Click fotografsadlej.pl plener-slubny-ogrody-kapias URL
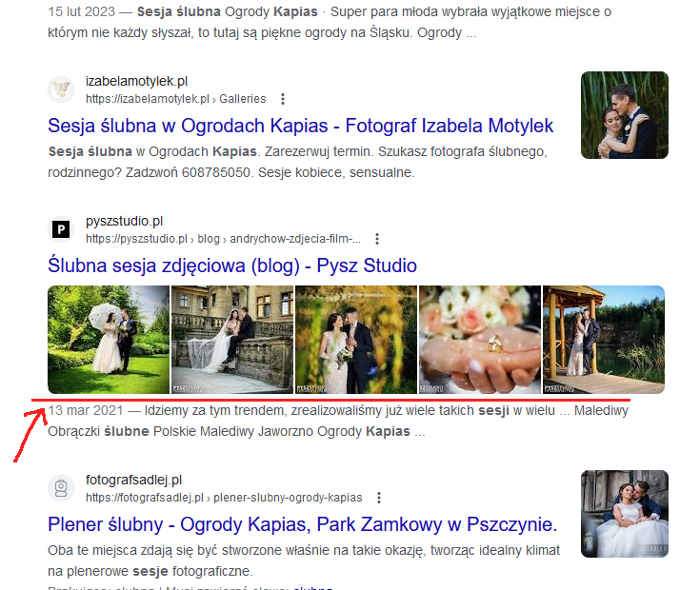 224,498
